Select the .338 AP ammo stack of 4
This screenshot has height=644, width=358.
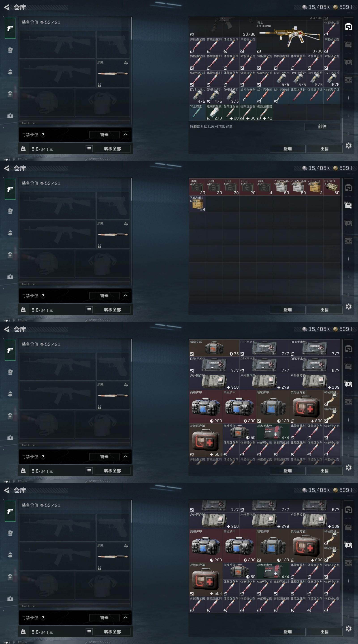(265, 187)
